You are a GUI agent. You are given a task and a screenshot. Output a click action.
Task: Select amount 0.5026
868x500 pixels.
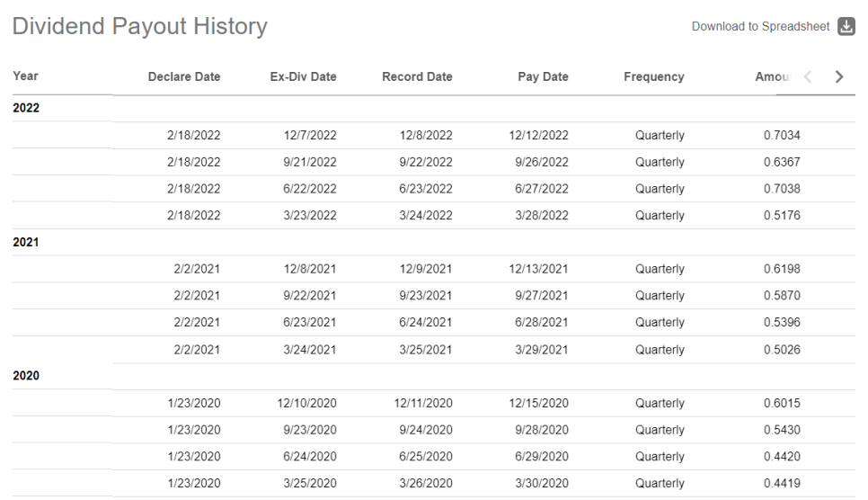coord(782,350)
